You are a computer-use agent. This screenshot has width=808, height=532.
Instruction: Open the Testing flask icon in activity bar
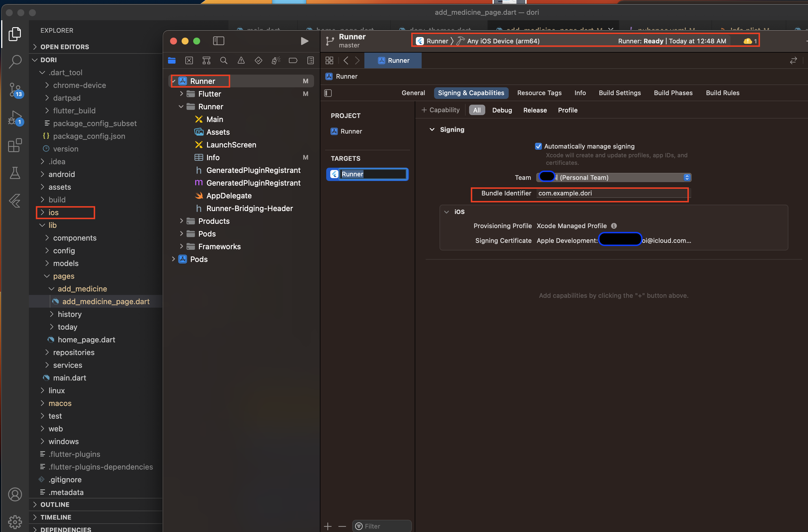(x=15, y=173)
